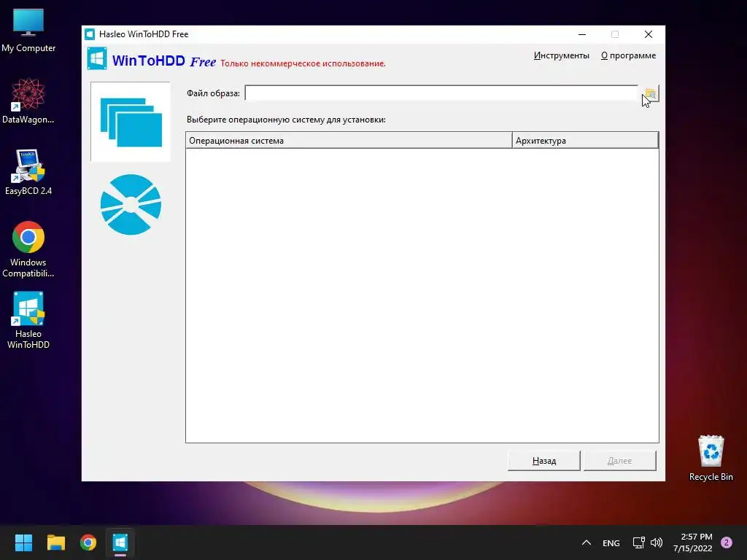Click the ENG language indicator
The image size is (747, 560).
[x=611, y=542]
